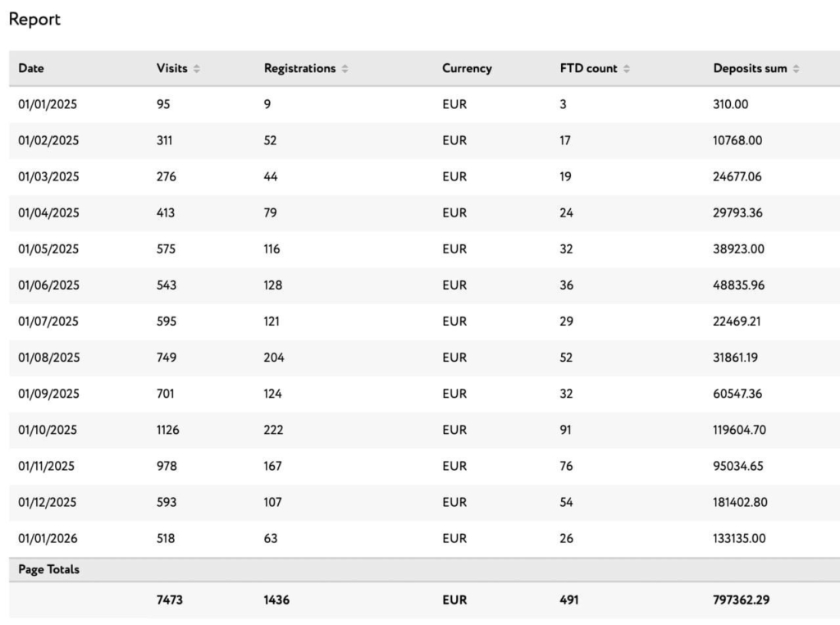Click the Page Totals label
The height and width of the screenshot is (625, 840).
[49, 569]
